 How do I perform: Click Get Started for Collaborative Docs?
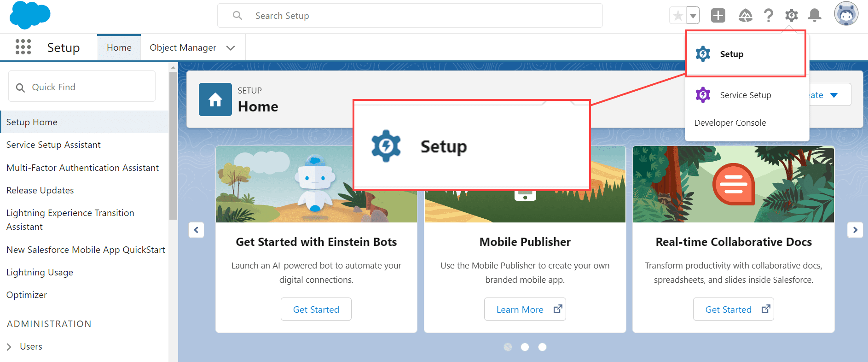[733, 309]
